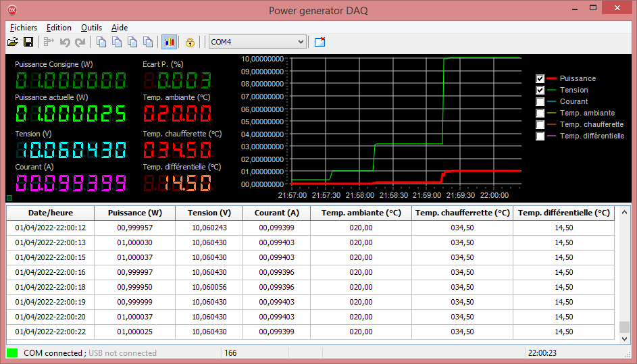Image resolution: width=637 pixels, height=364 pixels.
Task: Click the copy icon just before chart icon
Action: (x=149, y=42)
